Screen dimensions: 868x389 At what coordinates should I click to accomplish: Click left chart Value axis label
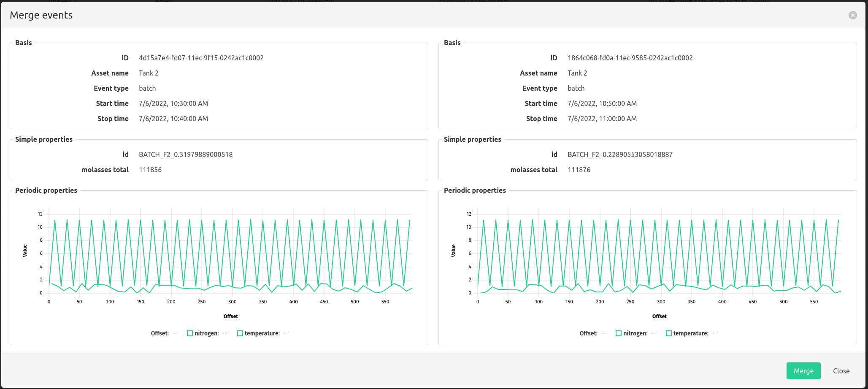pyautogui.click(x=25, y=251)
